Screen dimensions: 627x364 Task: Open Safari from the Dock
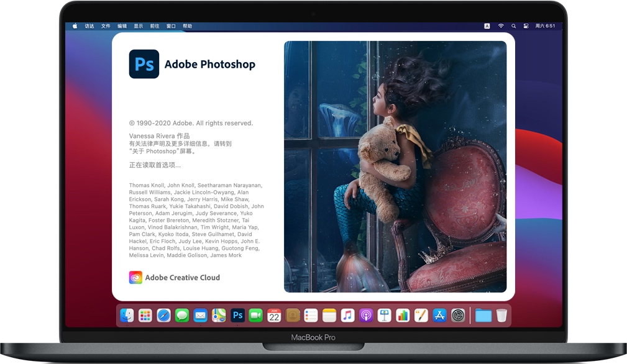pyautogui.click(x=163, y=315)
